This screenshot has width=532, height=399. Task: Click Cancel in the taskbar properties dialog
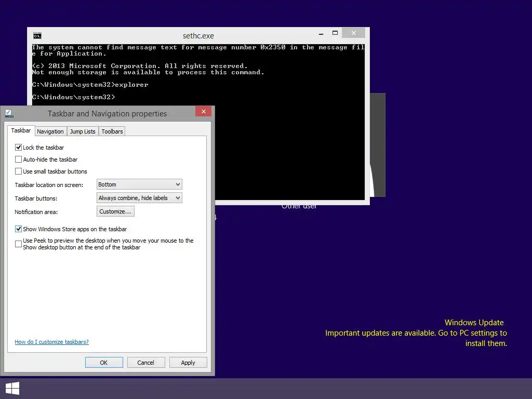point(146,362)
